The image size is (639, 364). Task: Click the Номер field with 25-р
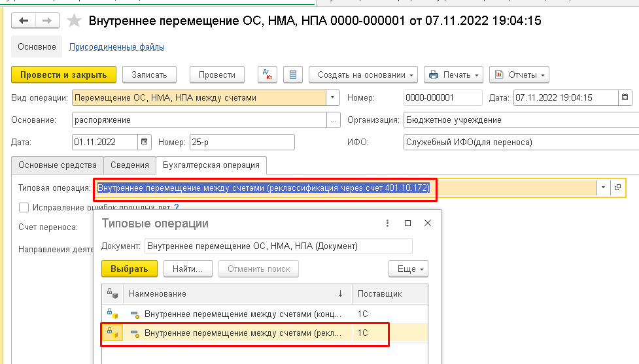(241, 142)
